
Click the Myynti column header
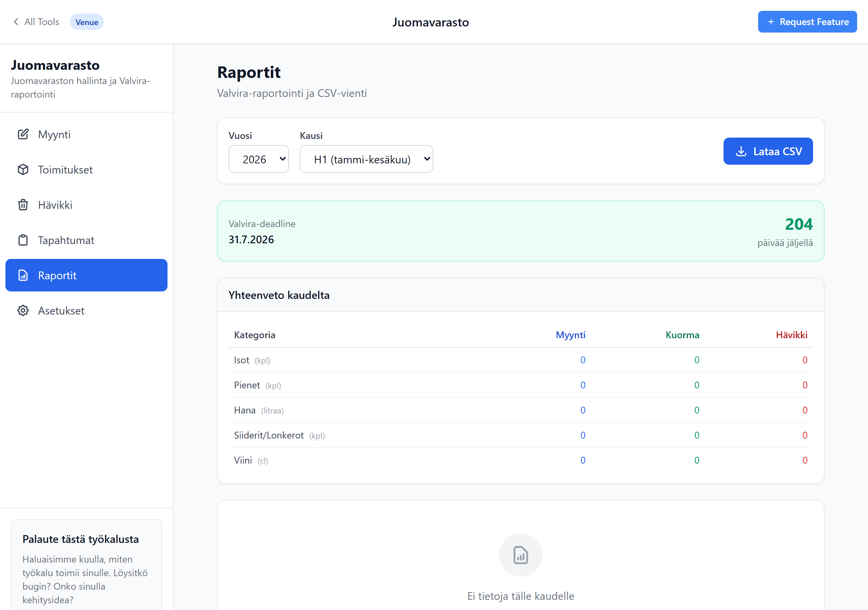[570, 335]
